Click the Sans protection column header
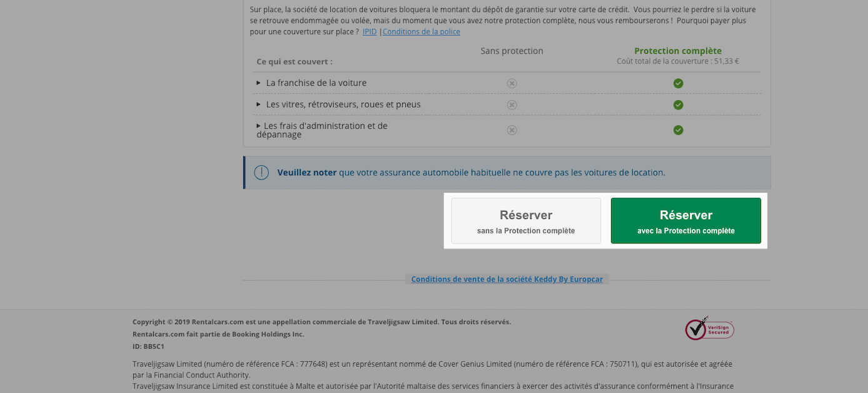Screen dimensions: 868x393 tap(512, 51)
